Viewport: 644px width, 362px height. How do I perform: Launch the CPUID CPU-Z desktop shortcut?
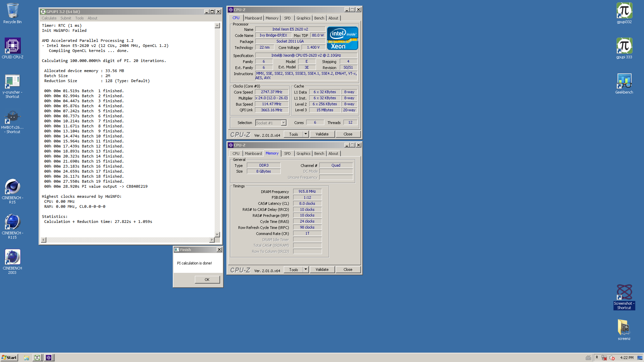tap(12, 48)
